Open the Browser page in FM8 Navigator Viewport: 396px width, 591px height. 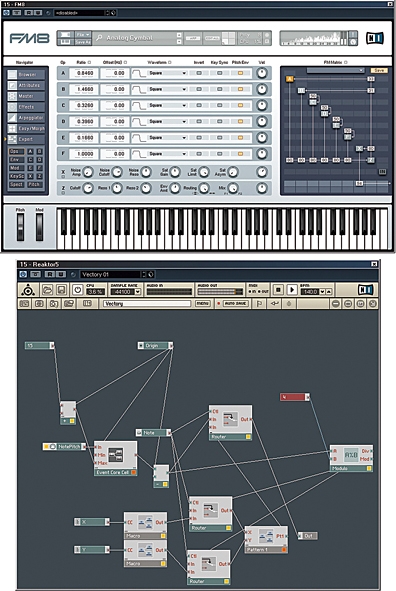tap(26, 75)
